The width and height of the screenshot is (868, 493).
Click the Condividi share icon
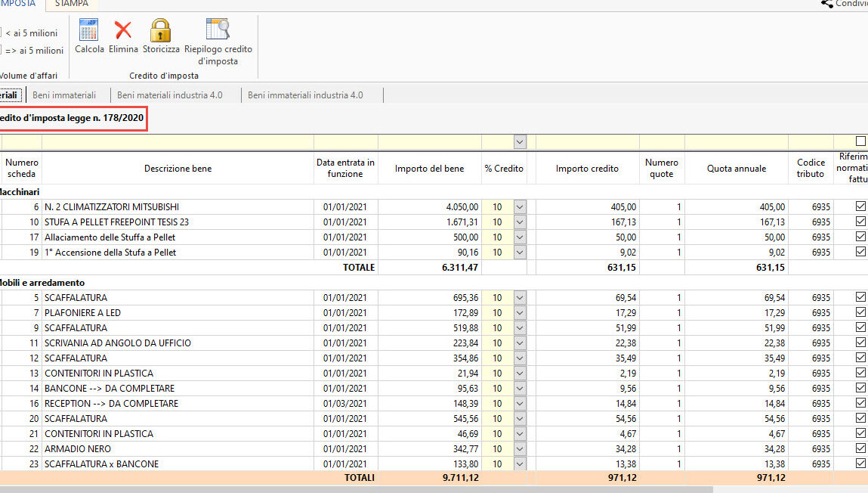827,4
